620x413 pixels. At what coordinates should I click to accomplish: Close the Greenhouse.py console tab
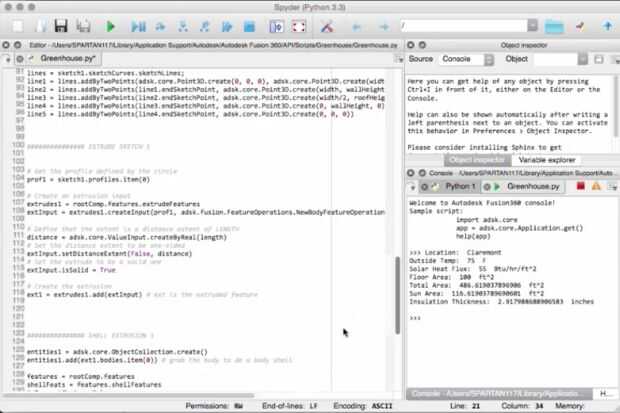pyautogui.click(x=487, y=187)
